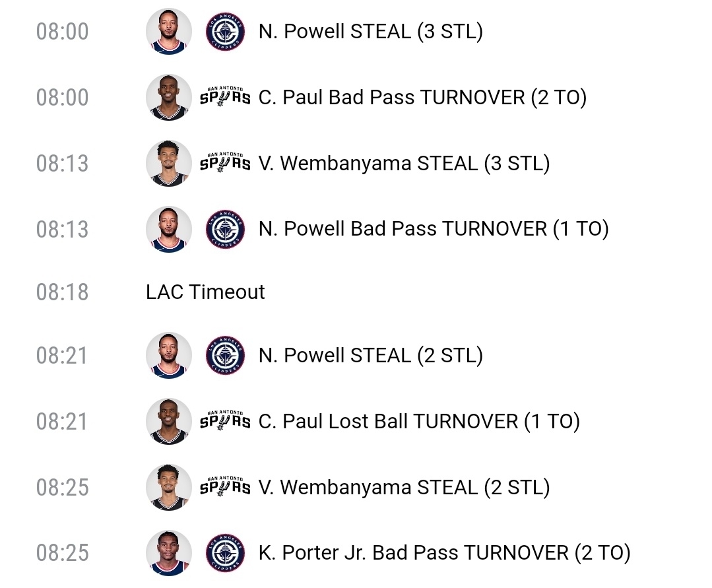Click the Clippers logo beside Powell's 3 STL steal

(x=225, y=32)
